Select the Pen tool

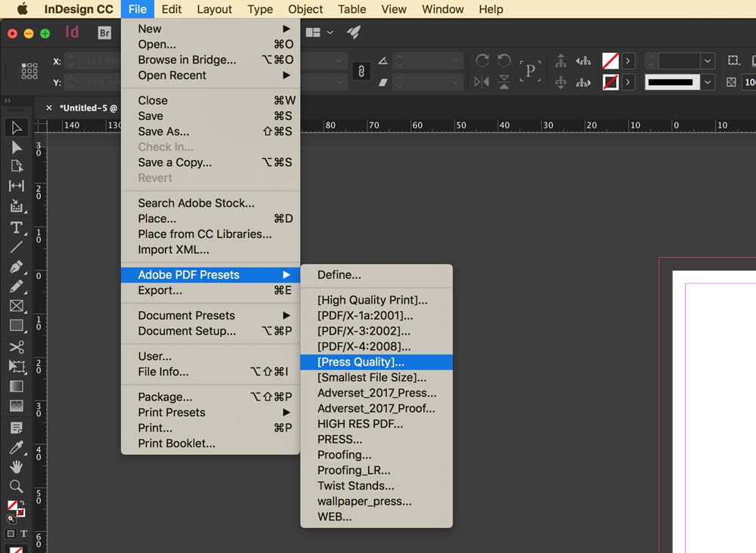(17, 267)
